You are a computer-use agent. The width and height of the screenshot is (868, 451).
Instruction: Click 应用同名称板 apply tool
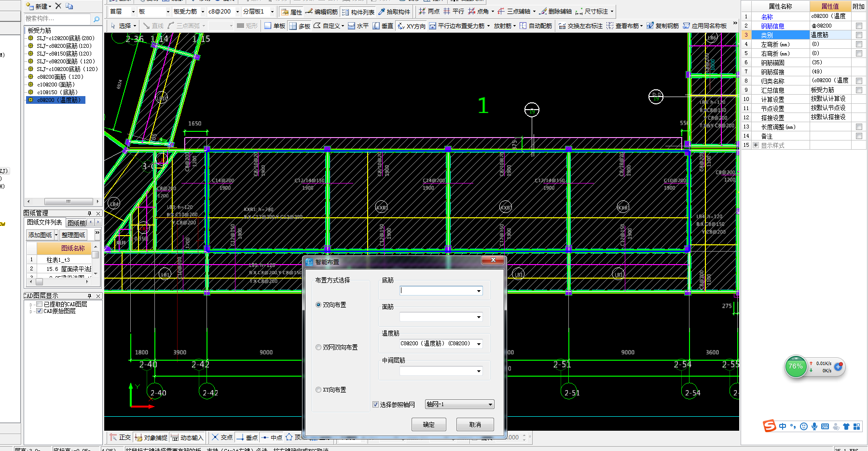click(x=704, y=26)
